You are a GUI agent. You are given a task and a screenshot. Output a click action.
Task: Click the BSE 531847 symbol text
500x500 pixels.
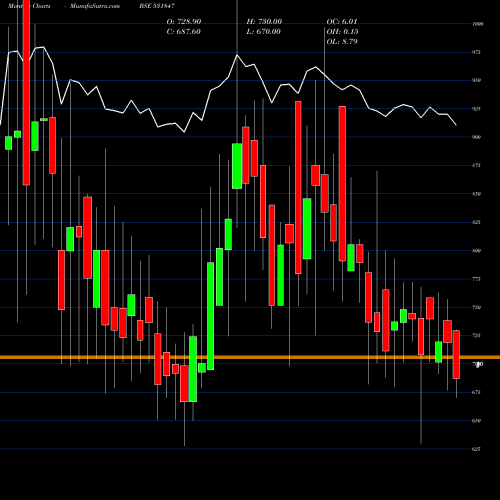pos(157,6)
